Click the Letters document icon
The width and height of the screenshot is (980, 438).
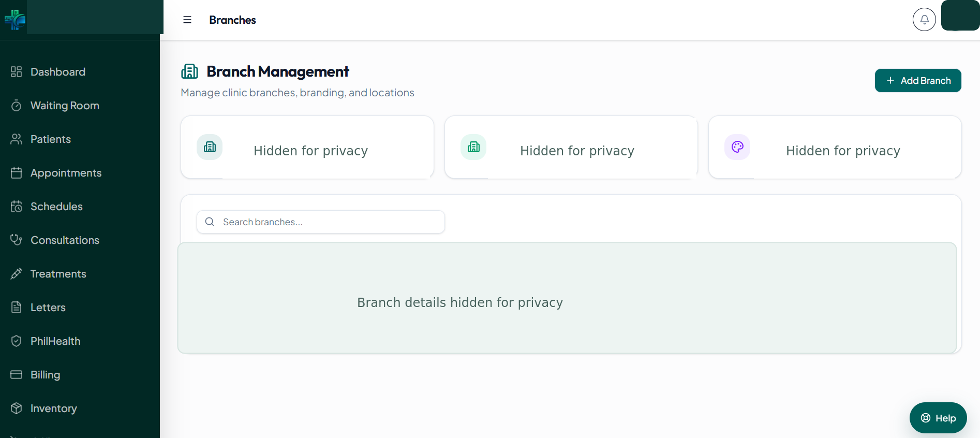point(17,308)
